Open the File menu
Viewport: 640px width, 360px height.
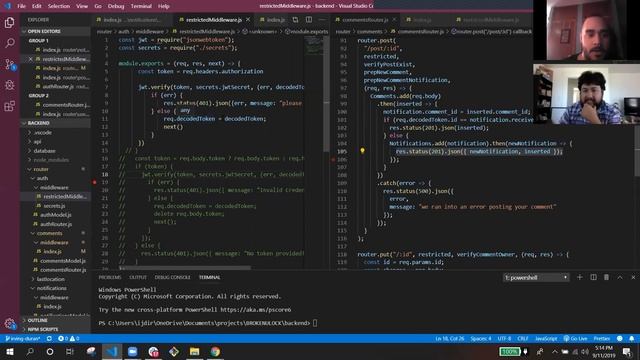click(x=21, y=6)
